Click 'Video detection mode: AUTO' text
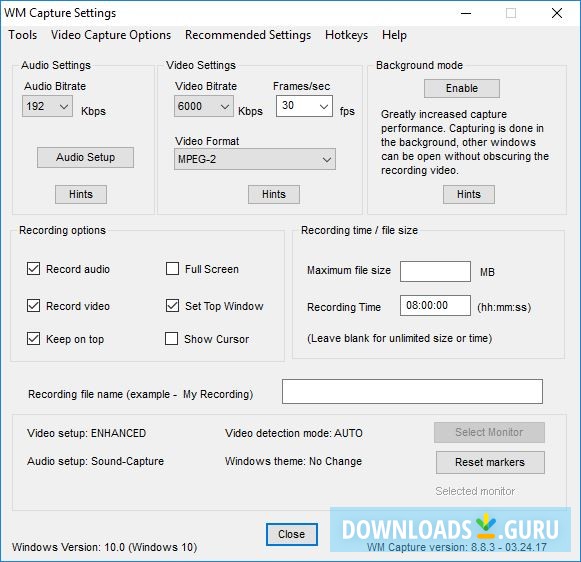This screenshot has height=562, width=581. 294,433
